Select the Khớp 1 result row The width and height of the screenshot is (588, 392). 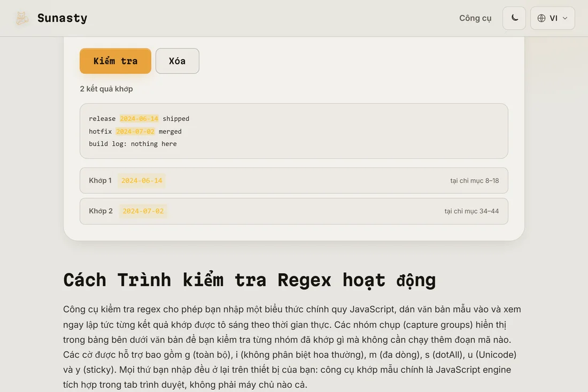coord(293,180)
